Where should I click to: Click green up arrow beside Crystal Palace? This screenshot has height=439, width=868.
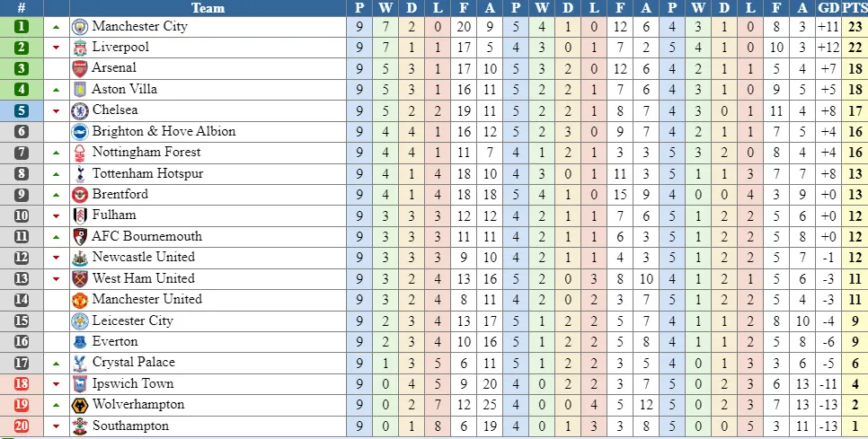[x=57, y=363]
